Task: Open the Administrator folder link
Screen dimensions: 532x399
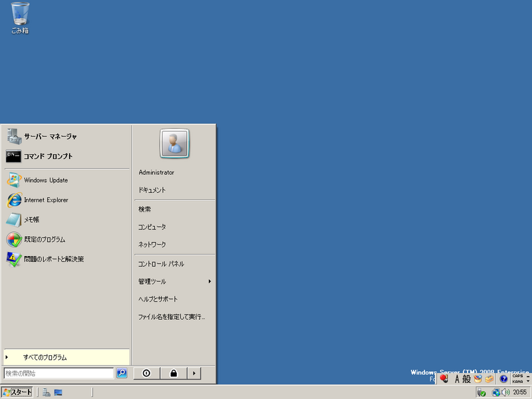Action: point(175,172)
